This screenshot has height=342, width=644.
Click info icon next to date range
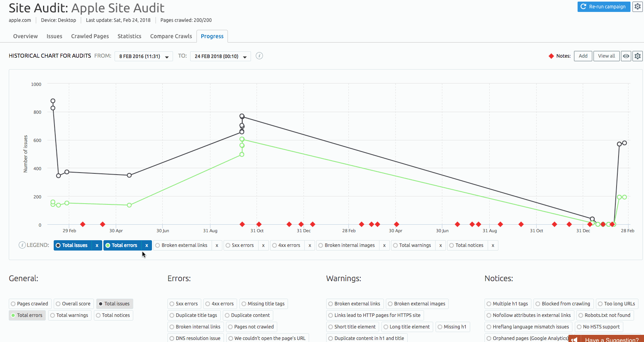259,56
